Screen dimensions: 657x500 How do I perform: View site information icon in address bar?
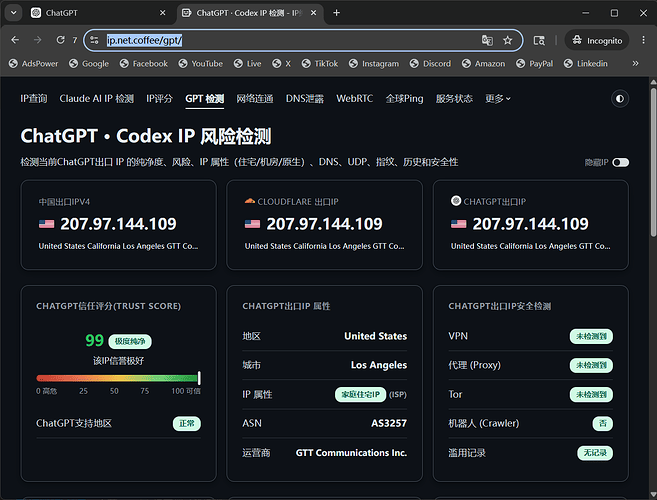pyautogui.click(x=94, y=40)
